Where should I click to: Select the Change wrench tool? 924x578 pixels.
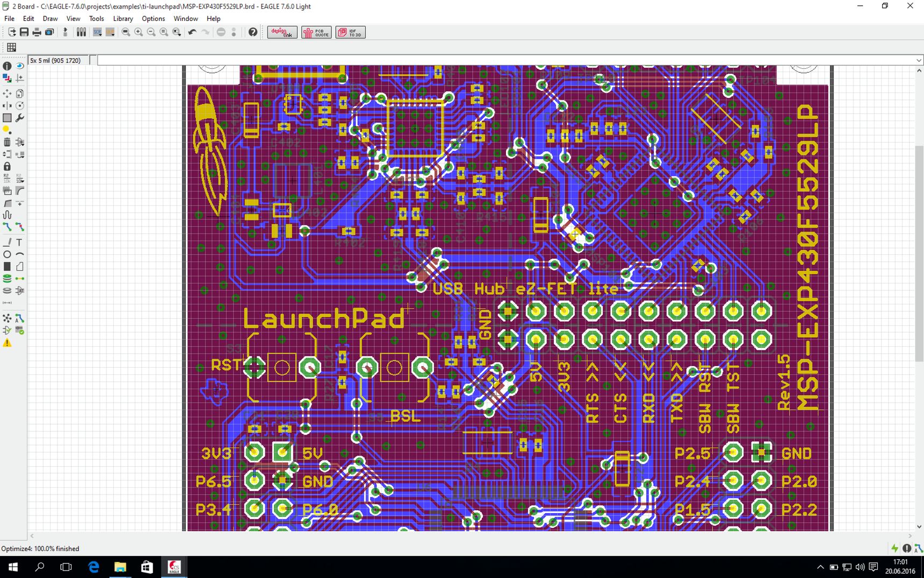20,118
